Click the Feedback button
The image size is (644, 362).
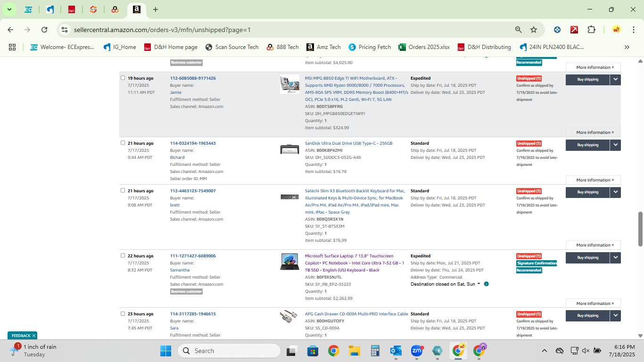(21, 336)
